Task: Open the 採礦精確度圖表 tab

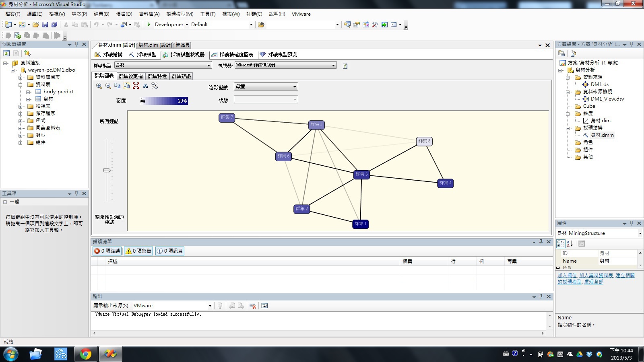Action: [x=233, y=55]
